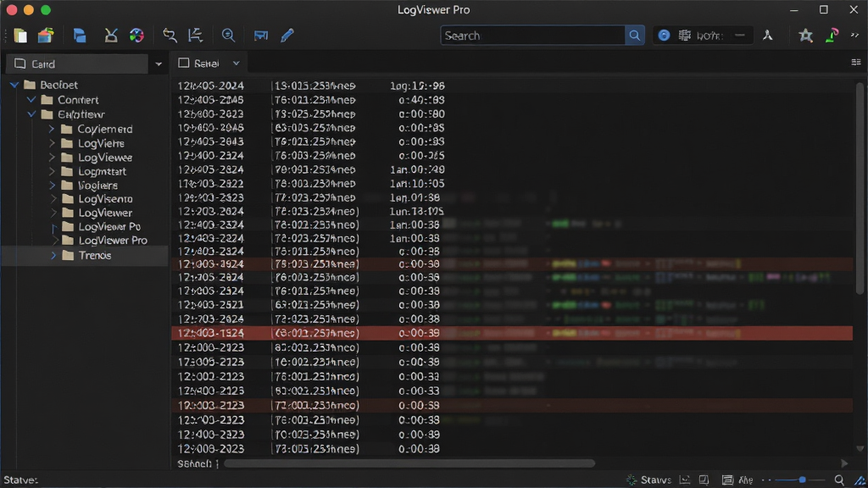Click the grid icon beside search options
This screenshot has height=488, width=868.
pos(685,36)
